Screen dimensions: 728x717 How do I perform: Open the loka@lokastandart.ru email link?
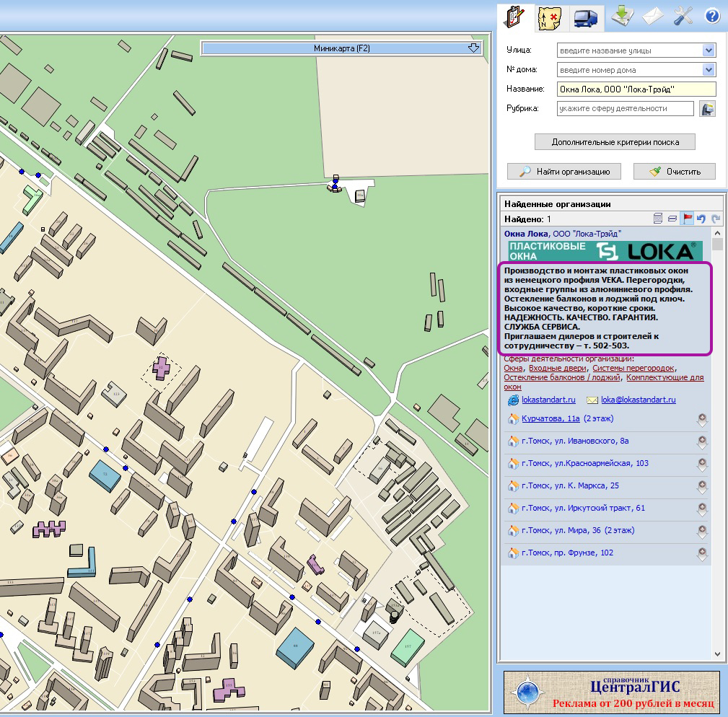(x=639, y=400)
